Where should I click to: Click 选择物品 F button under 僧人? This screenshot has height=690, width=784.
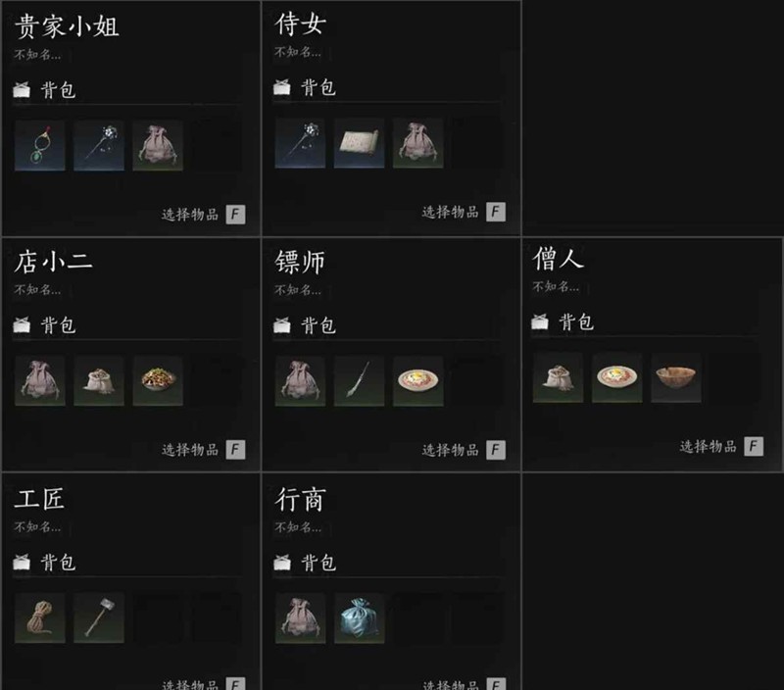(x=721, y=446)
